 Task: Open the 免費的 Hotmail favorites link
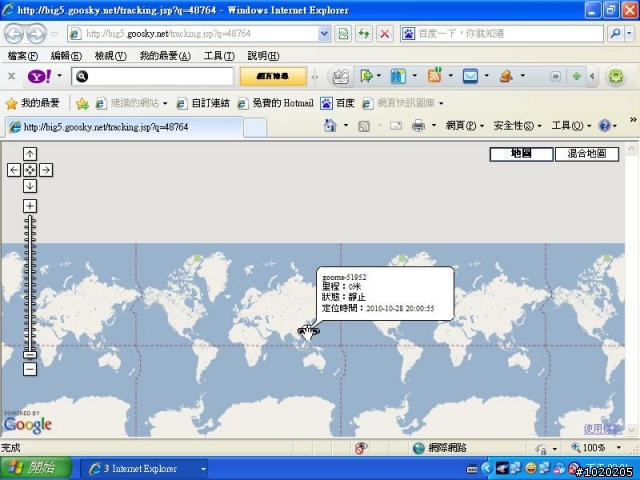click(x=276, y=103)
